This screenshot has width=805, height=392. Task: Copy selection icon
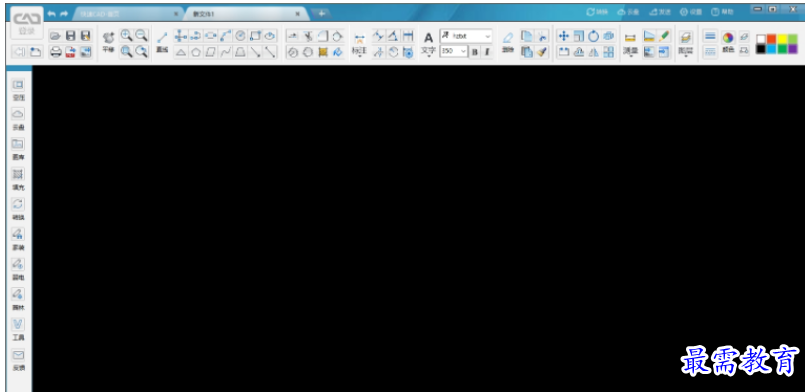[527, 35]
